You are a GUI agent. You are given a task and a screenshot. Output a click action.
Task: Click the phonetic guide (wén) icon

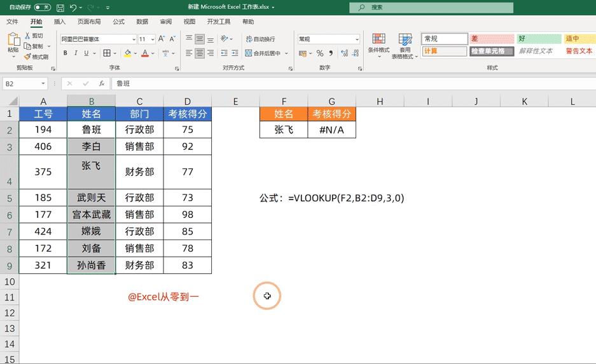tap(165, 53)
